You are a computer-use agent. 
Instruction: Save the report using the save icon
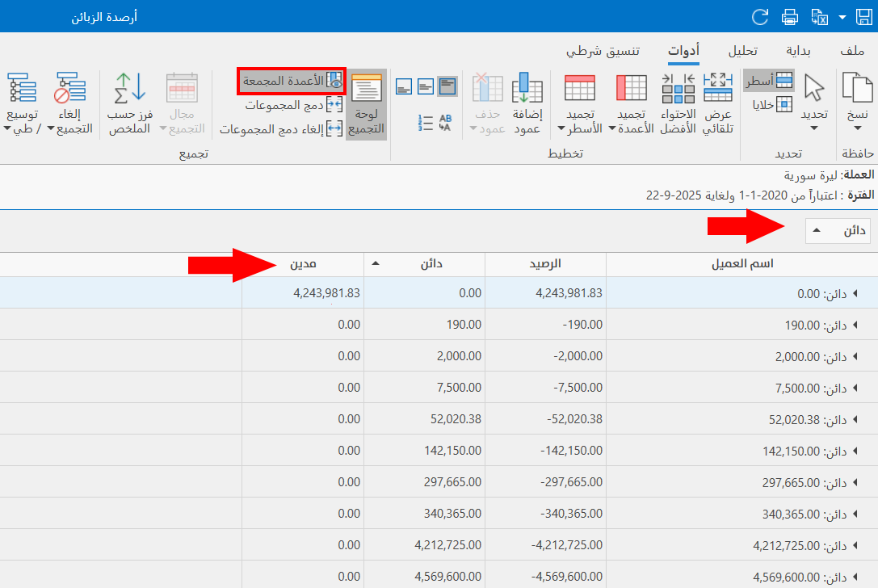864,16
